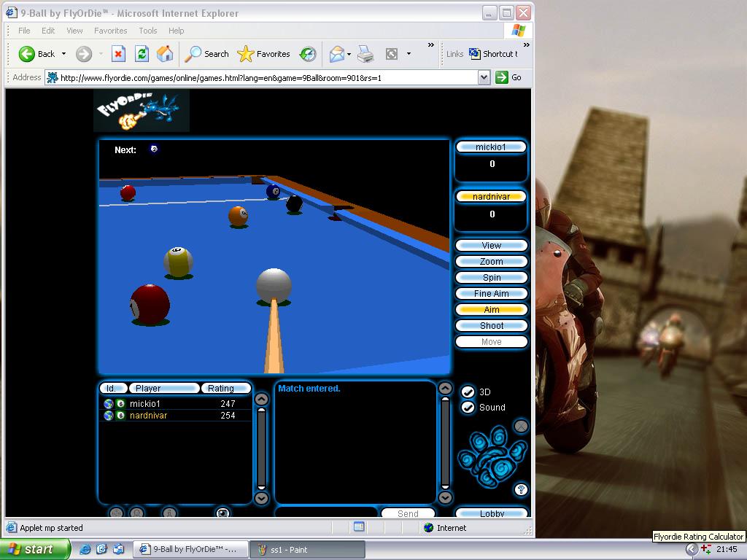Click the Mail envelope toolbar icon
This screenshot has width=747, height=560.
click(x=336, y=54)
